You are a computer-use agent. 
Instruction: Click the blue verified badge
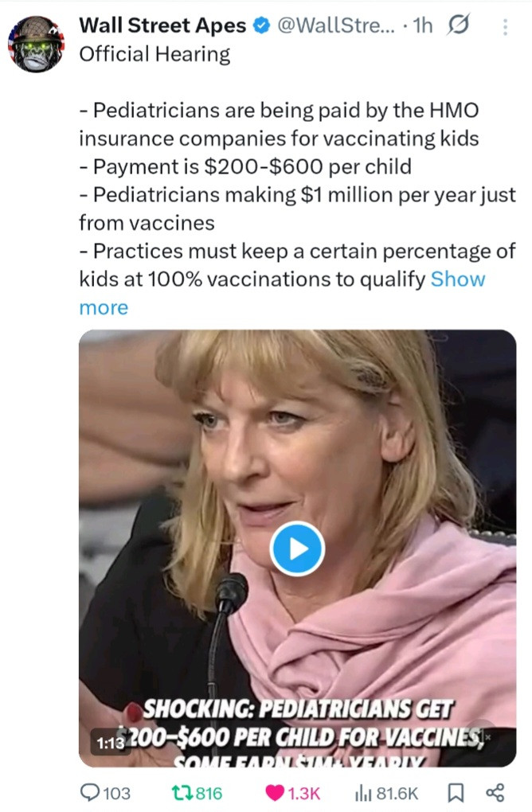click(261, 26)
